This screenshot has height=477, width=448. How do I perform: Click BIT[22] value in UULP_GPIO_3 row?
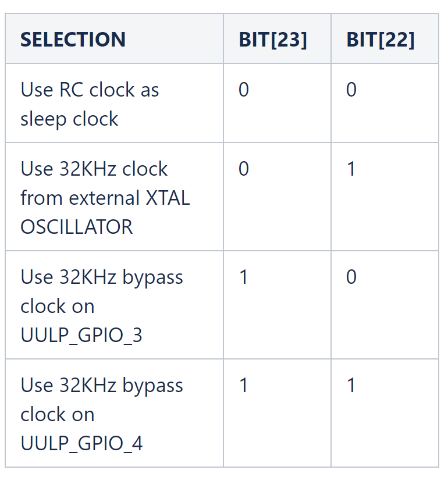[351, 277]
